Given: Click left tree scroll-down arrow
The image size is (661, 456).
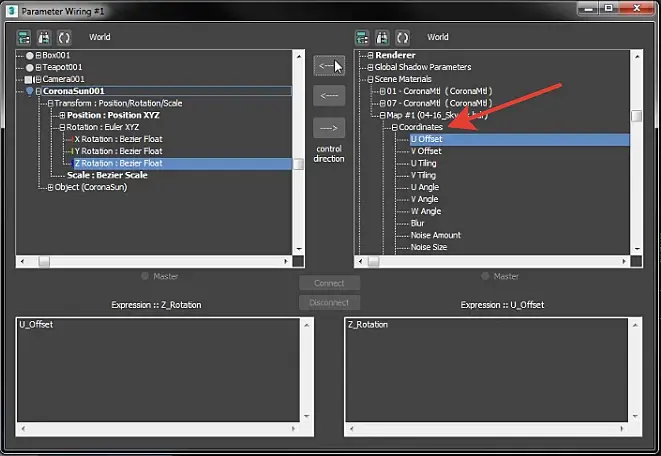Looking at the screenshot, I should pyautogui.click(x=298, y=249).
